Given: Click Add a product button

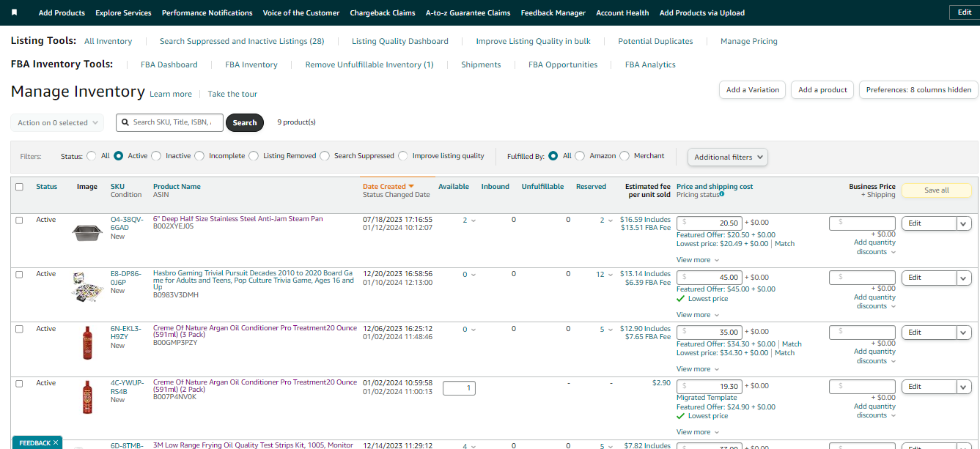Looking at the screenshot, I should (x=822, y=89).
